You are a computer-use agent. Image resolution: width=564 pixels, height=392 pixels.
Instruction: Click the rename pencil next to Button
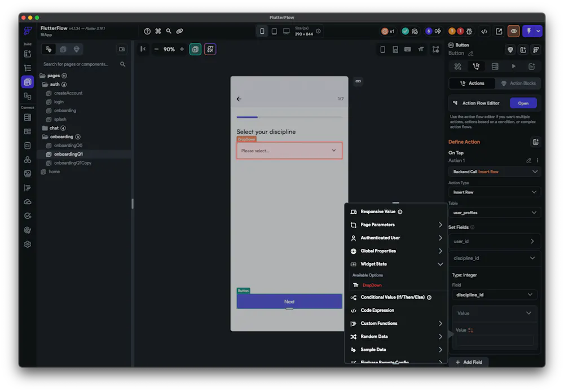point(471,54)
